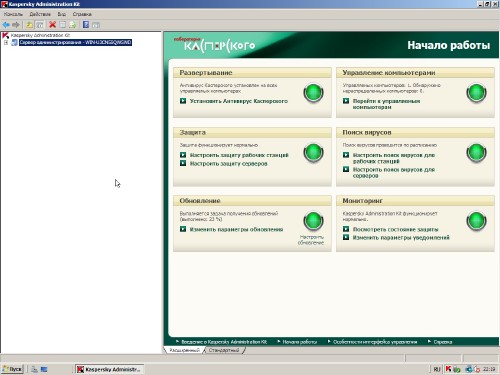
Task: Click Изменить параметры обновления link
Action: [x=236, y=229]
